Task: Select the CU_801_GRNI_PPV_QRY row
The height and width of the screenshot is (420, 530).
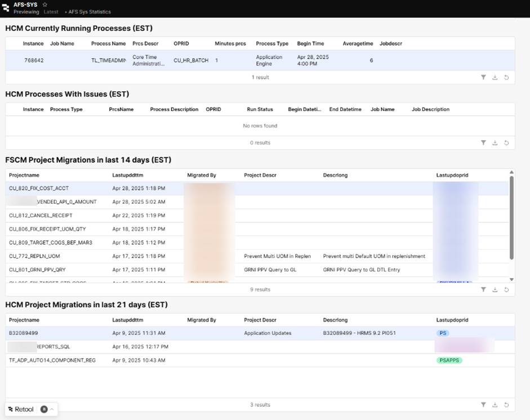Action: click(257, 270)
